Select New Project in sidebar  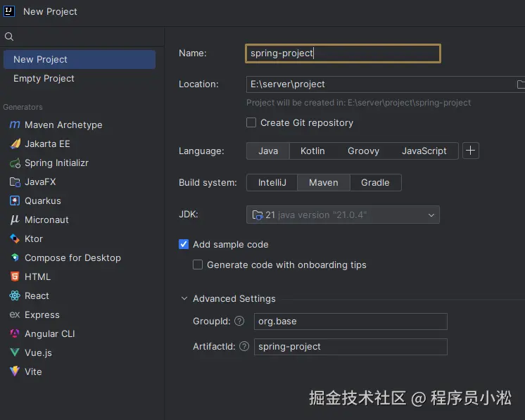click(x=80, y=60)
